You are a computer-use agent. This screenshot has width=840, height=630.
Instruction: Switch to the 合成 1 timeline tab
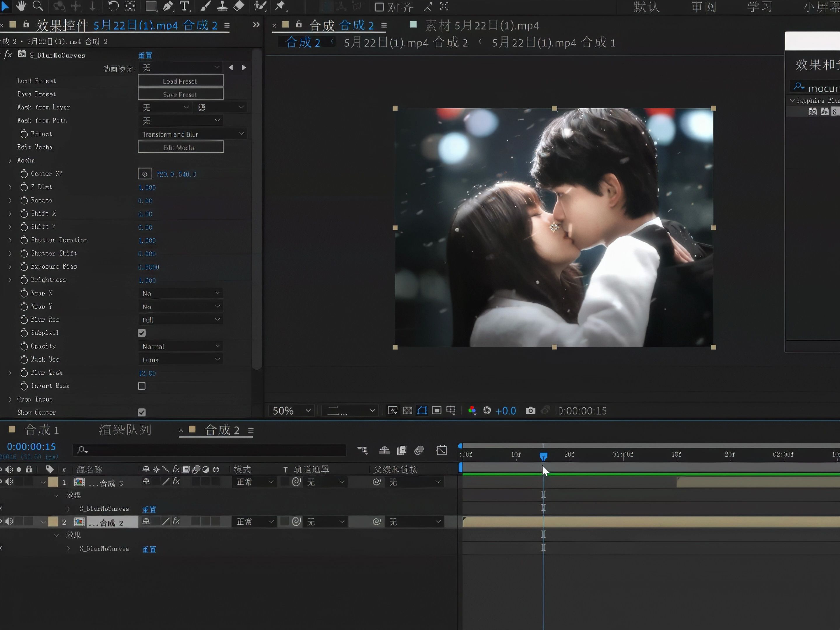click(x=41, y=430)
